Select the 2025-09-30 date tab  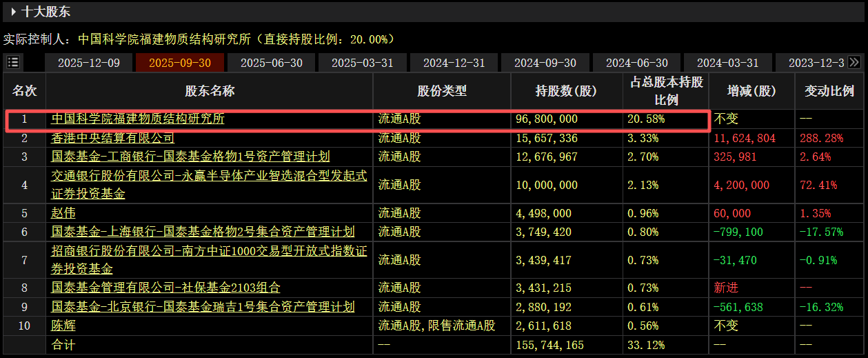click(x=179, y=63)
